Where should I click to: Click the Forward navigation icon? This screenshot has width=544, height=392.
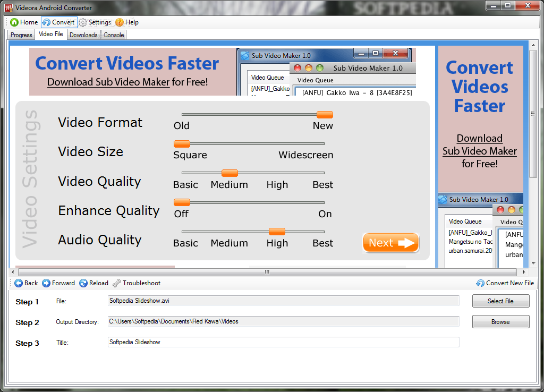[x=46, y=283]
